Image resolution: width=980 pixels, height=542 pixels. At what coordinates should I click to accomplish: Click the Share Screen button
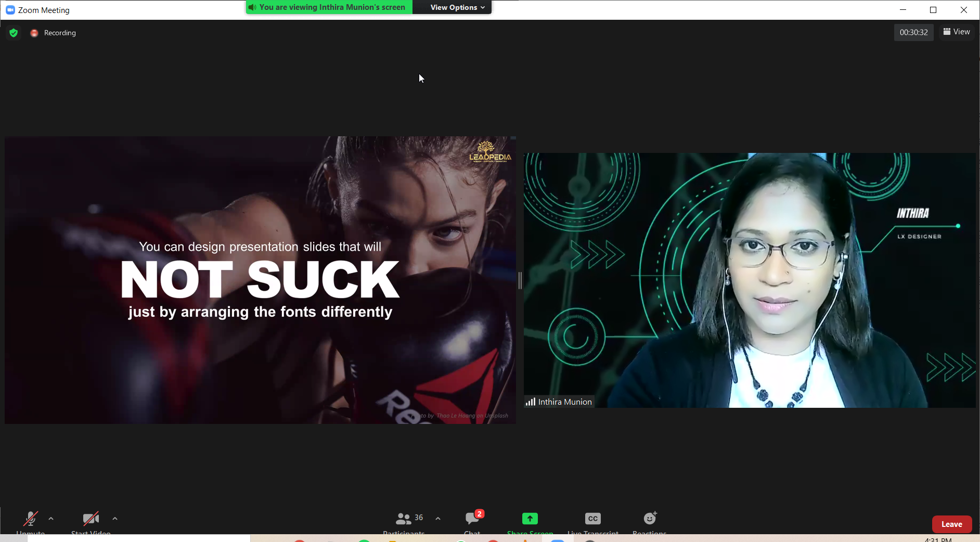530,522
